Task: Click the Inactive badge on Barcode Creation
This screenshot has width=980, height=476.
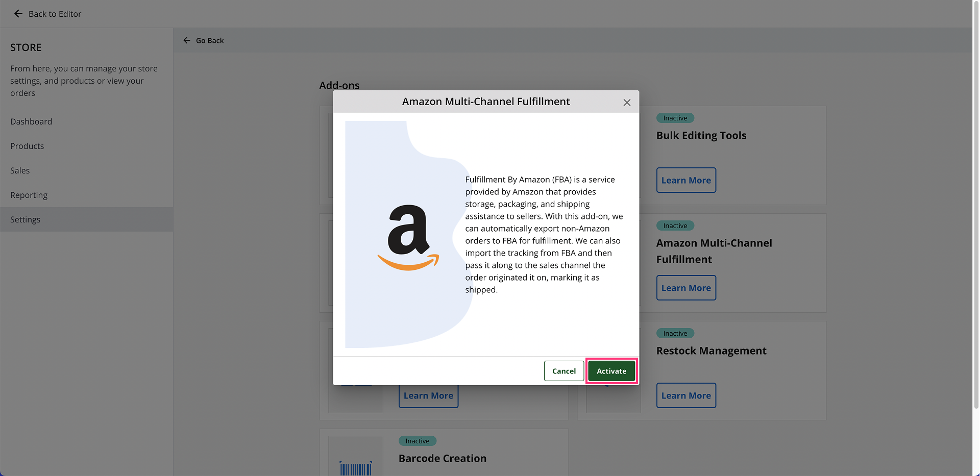Action: tap(417, 441)
